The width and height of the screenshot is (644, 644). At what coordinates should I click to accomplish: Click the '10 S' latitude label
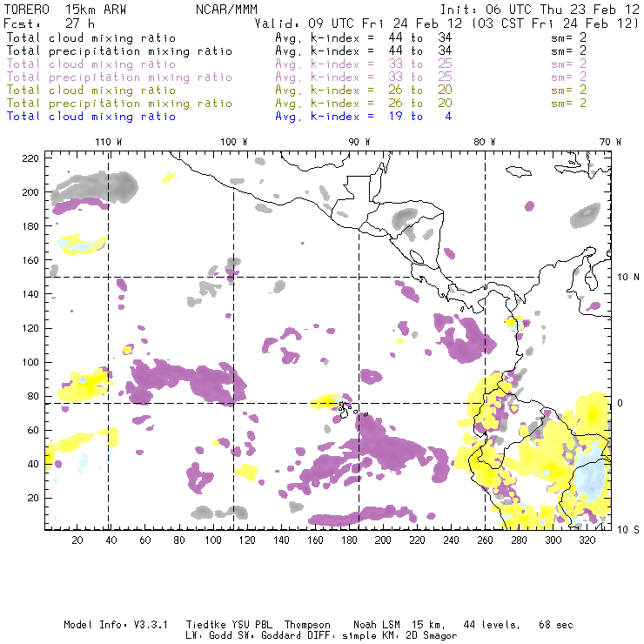point(628,530)
